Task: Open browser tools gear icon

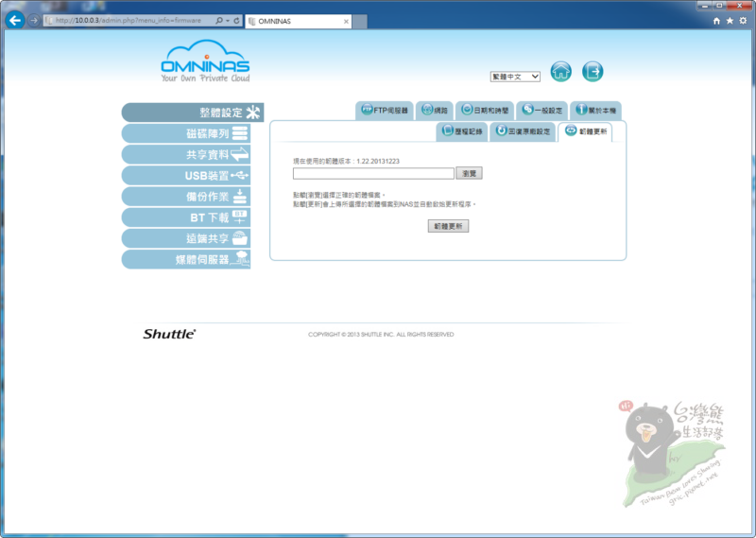Action: pyautogui.click(x=743, y=21)
